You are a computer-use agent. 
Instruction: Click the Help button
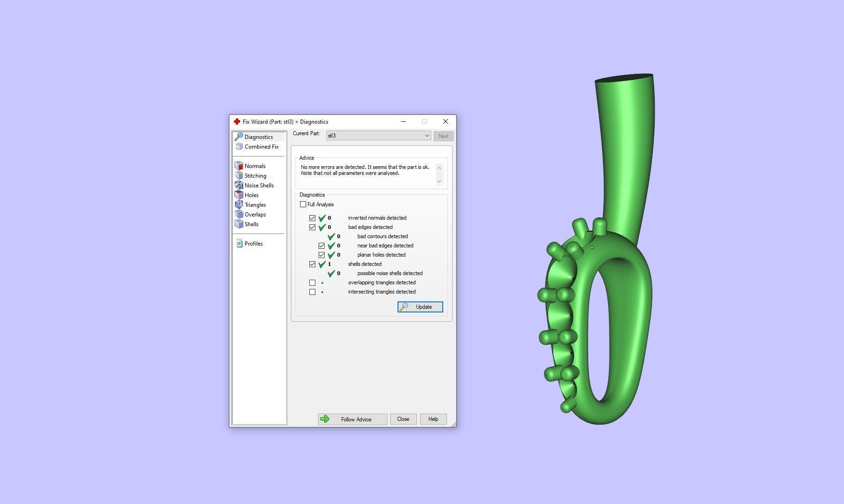(433, 419)
